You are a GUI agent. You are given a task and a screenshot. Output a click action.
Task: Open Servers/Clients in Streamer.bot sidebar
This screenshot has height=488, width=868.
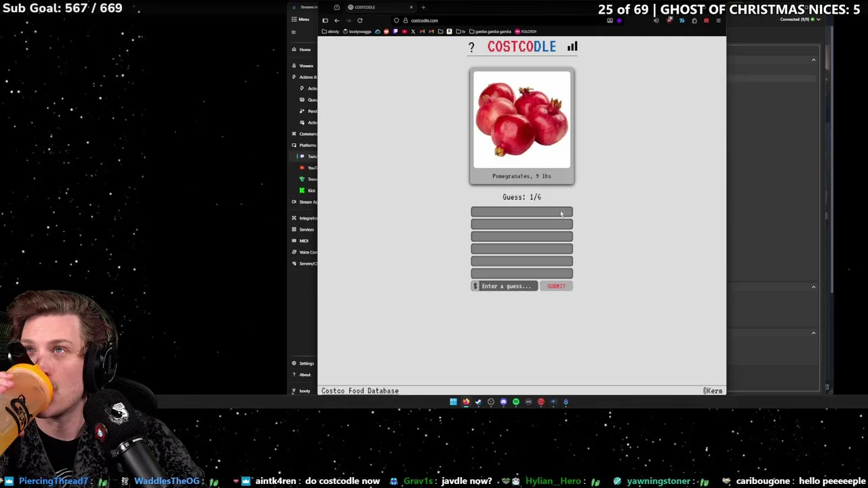304,264
